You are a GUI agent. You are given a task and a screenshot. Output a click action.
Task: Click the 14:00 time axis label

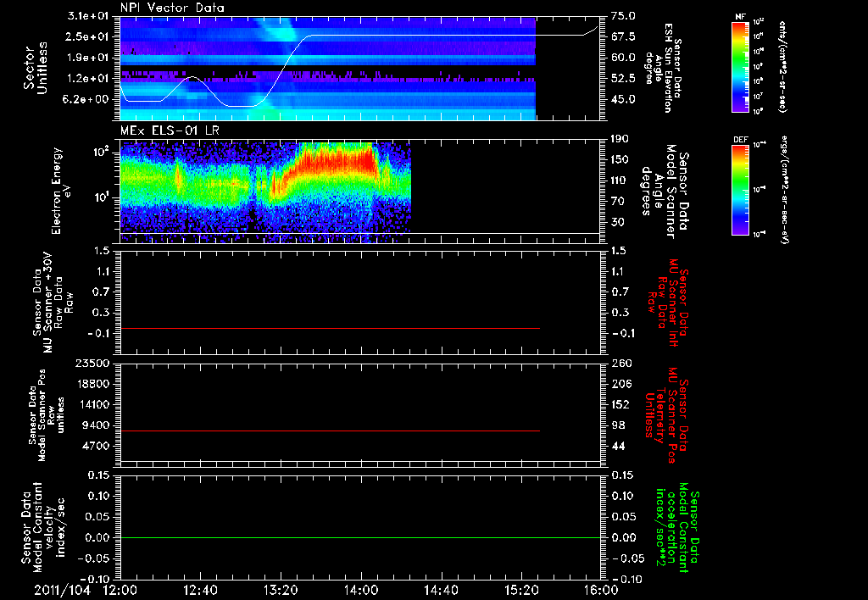361,590
